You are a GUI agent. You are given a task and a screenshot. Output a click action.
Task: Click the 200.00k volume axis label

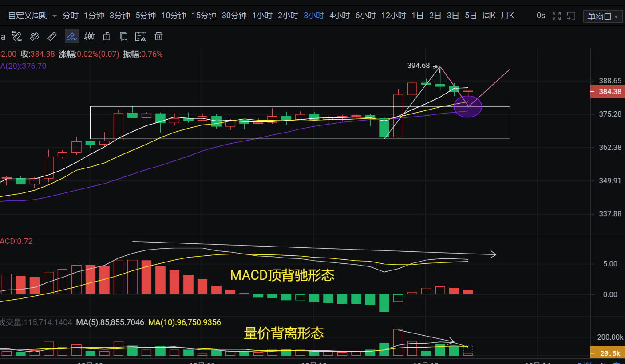click(x=610, y=337)
